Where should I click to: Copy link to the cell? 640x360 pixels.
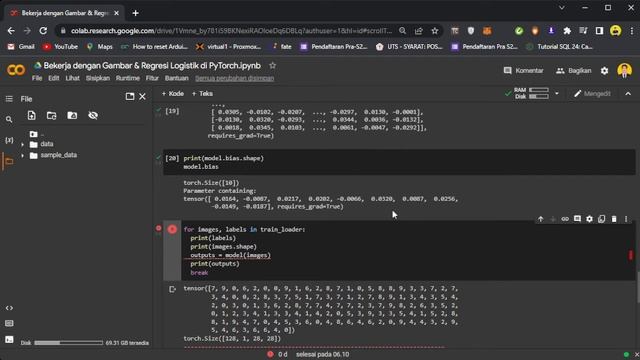(x=565, y=219)
